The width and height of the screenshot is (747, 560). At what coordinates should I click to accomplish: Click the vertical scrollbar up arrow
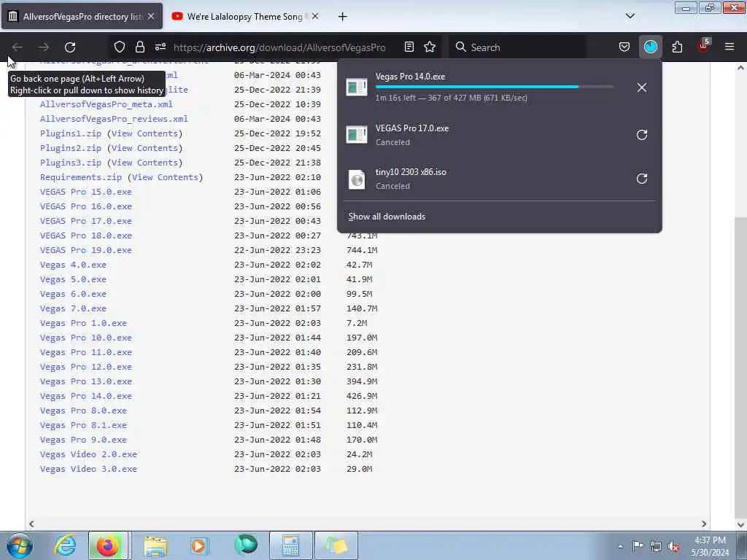[x=740, y=68]
